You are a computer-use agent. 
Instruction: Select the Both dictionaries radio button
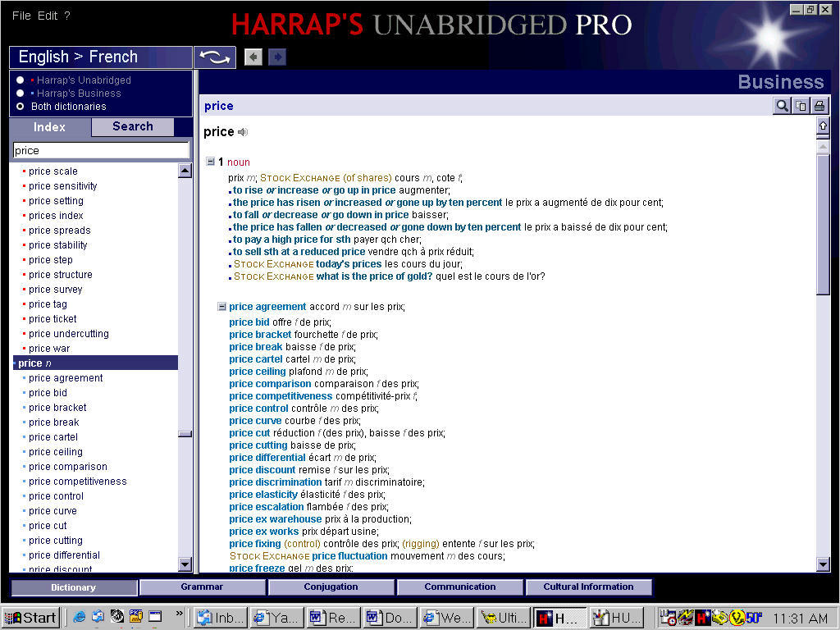(21, 106)
